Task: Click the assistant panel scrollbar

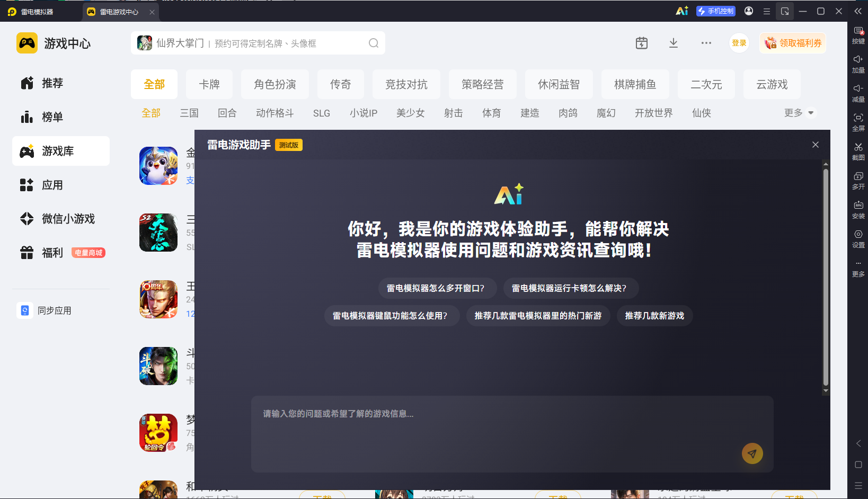Action: 826,278
